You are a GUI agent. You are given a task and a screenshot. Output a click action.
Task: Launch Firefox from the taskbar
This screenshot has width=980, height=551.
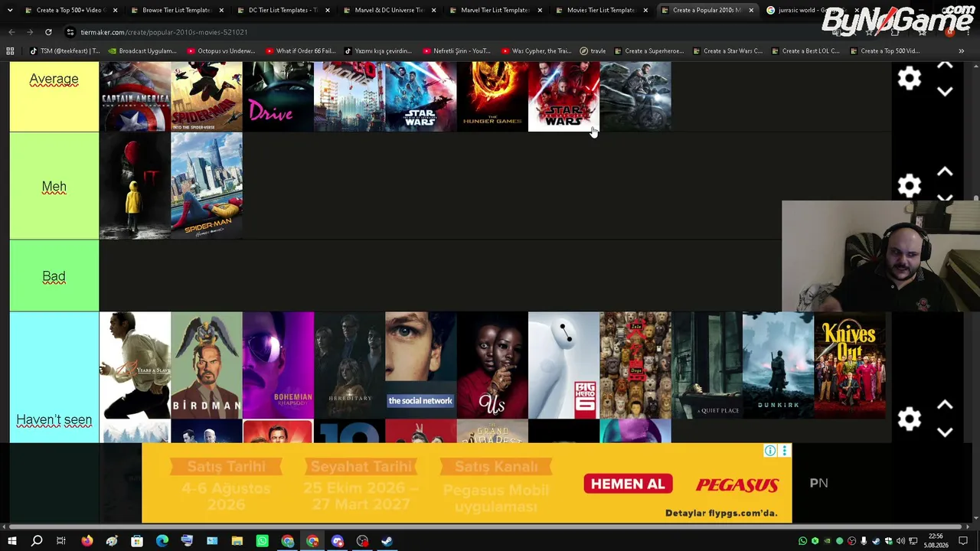coord(87,541)
